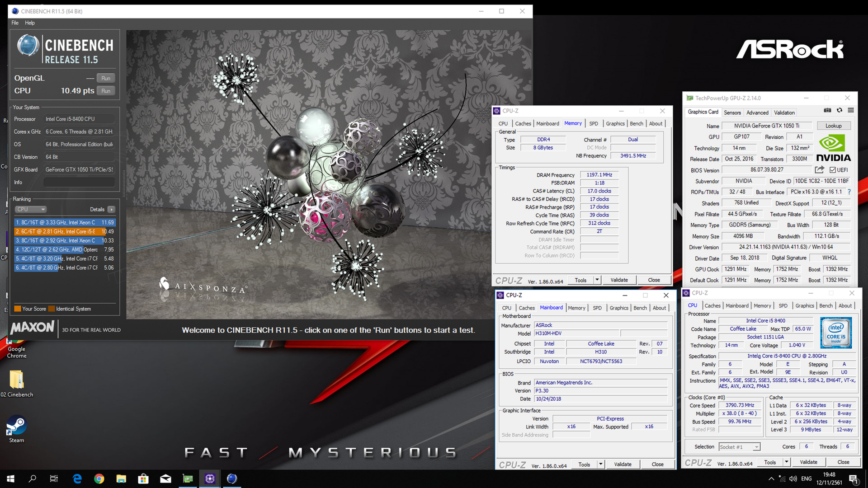Screen dimensions: 868x488
Task: Open the Tools dropdown arrow in the CPU-Z CPU window
Action: (786, 462)
